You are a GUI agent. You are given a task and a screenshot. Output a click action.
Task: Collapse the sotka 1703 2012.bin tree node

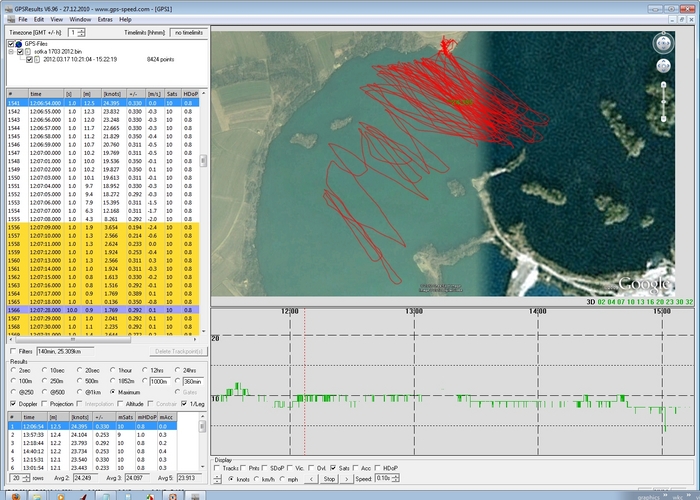(12, 52)
